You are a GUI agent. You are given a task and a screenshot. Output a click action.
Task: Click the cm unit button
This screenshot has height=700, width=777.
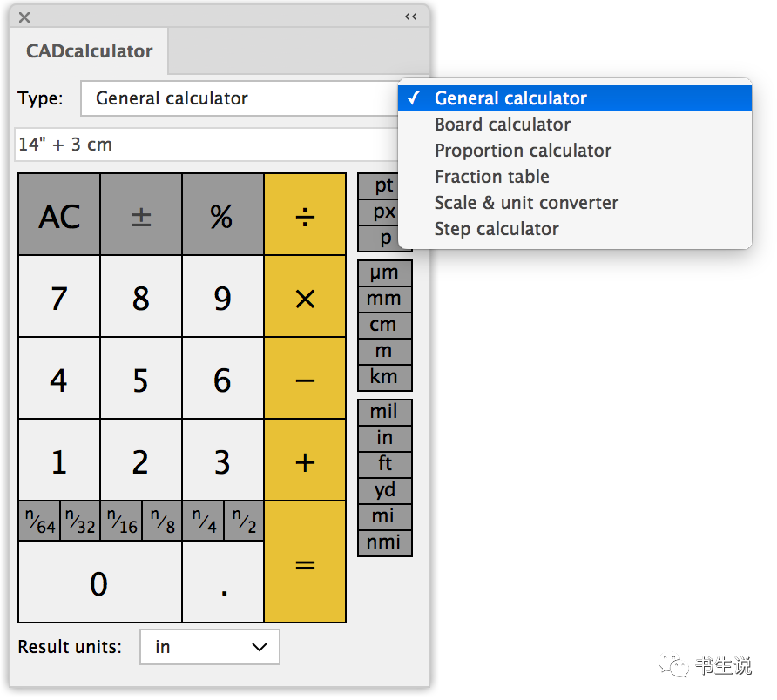[x=384, y=325]
